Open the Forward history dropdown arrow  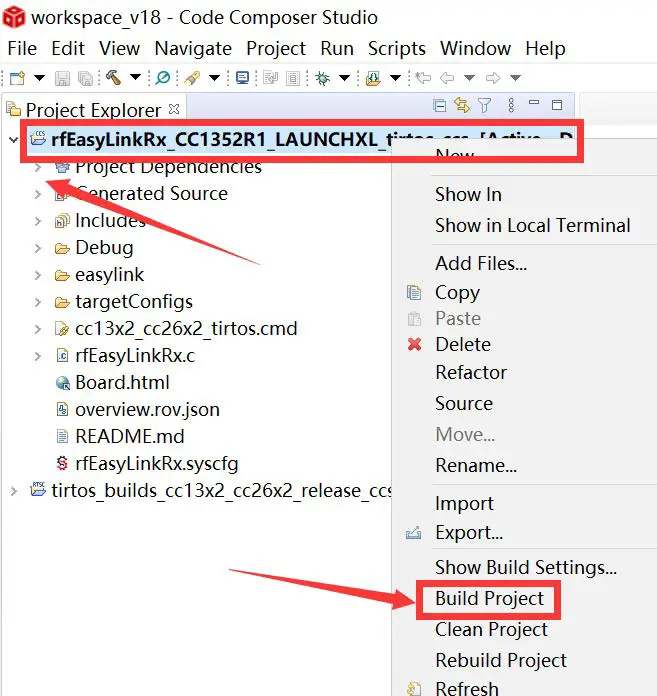515,78
